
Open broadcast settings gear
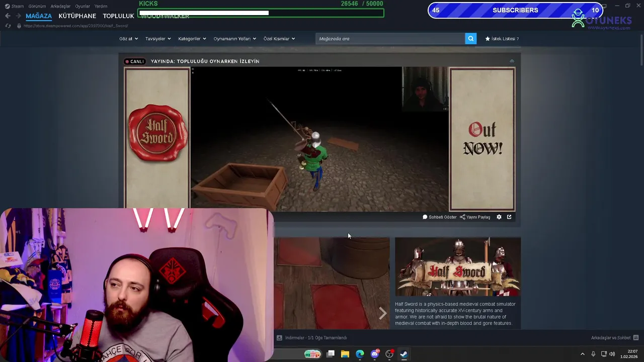coord(499,217)
